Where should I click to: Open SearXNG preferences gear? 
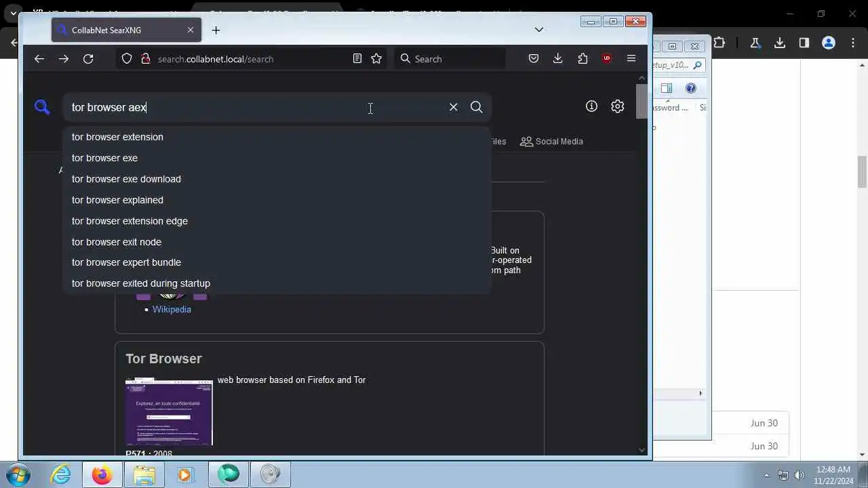coord(617,106)
